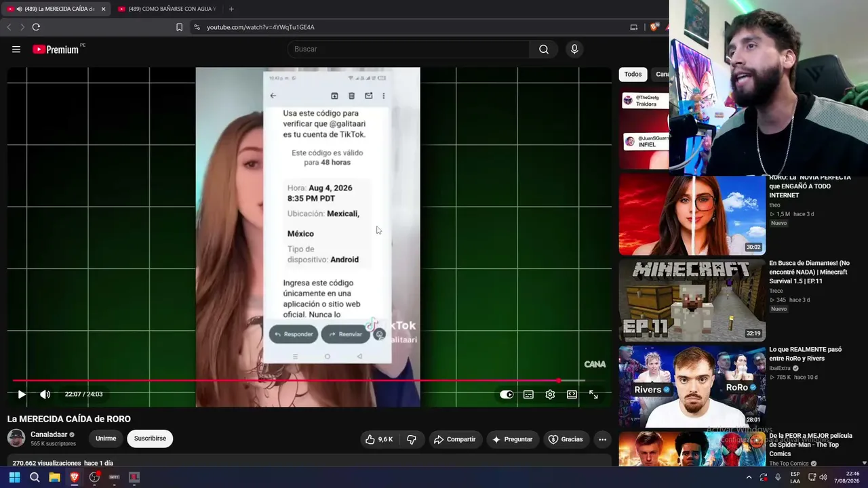Bookmark this page in the address bar

179,27
